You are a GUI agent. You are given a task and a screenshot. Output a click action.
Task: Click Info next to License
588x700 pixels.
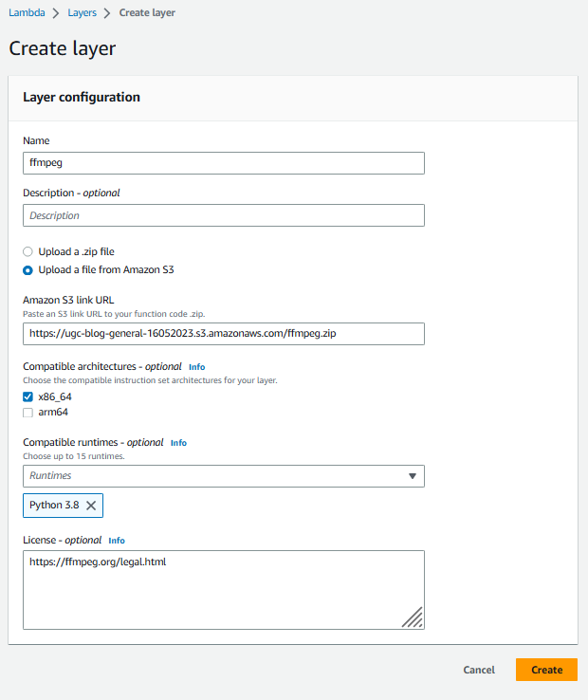[117, 541]
